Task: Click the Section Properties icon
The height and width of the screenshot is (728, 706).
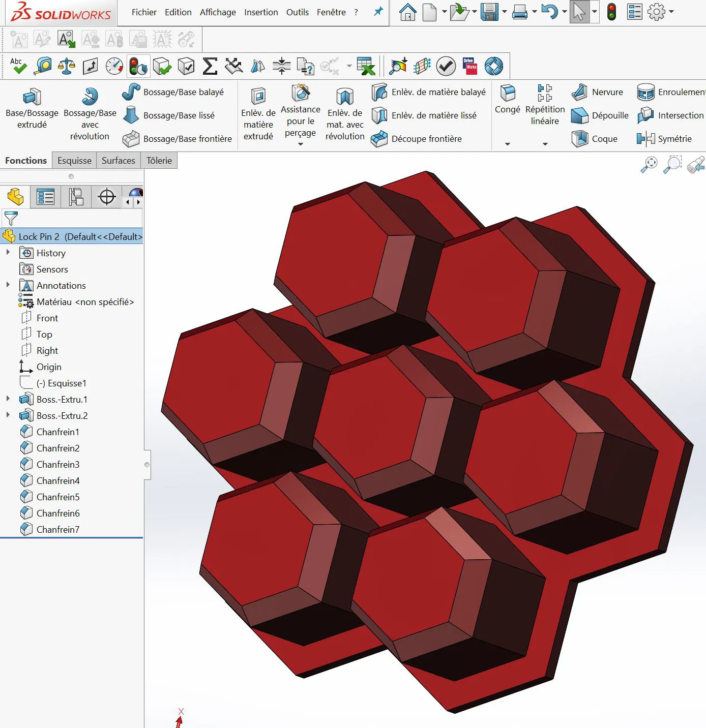Action: [91, 66]
